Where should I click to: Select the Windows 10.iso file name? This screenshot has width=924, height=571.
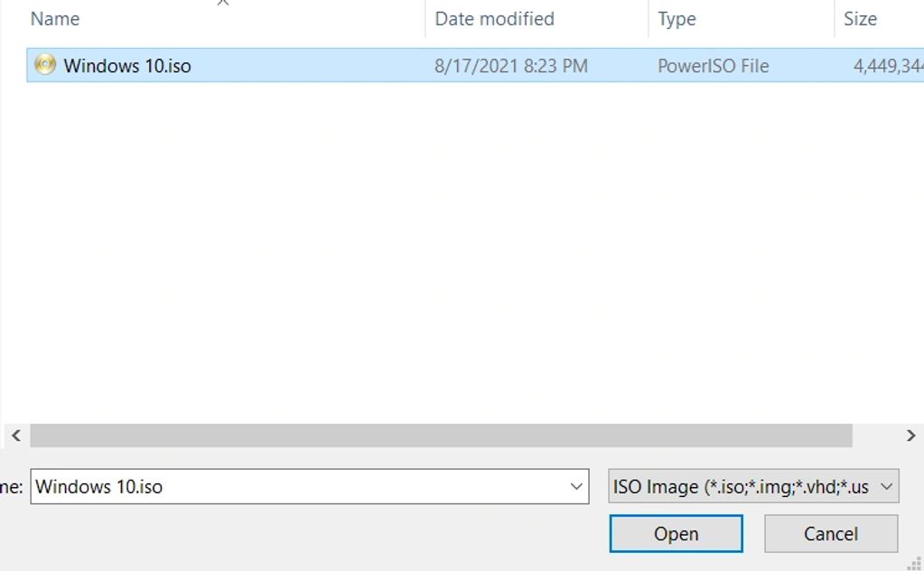click(127, 65)
